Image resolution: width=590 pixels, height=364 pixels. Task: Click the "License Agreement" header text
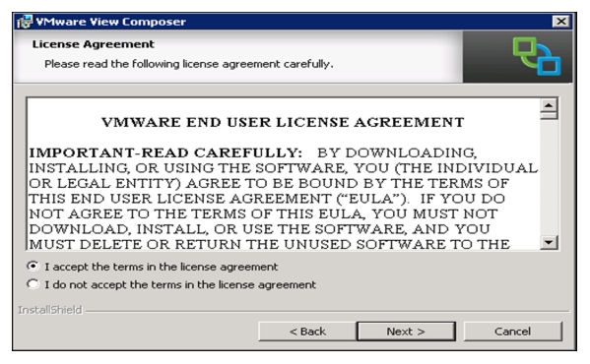pyautogui.click(x=94, y=44)
